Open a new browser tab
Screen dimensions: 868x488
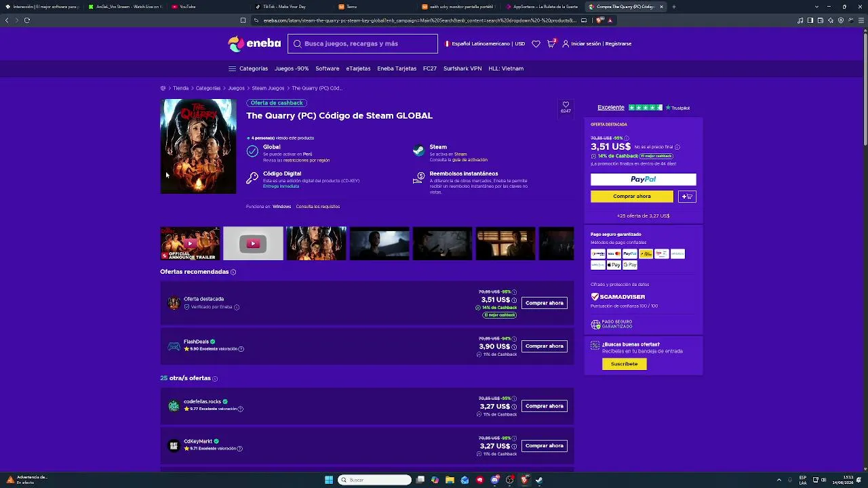[x=673, y=7]
